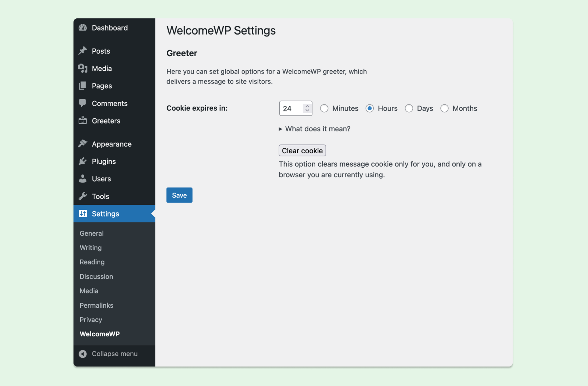
Task: Click the Tools wrench icon
Action: [83, 196]
